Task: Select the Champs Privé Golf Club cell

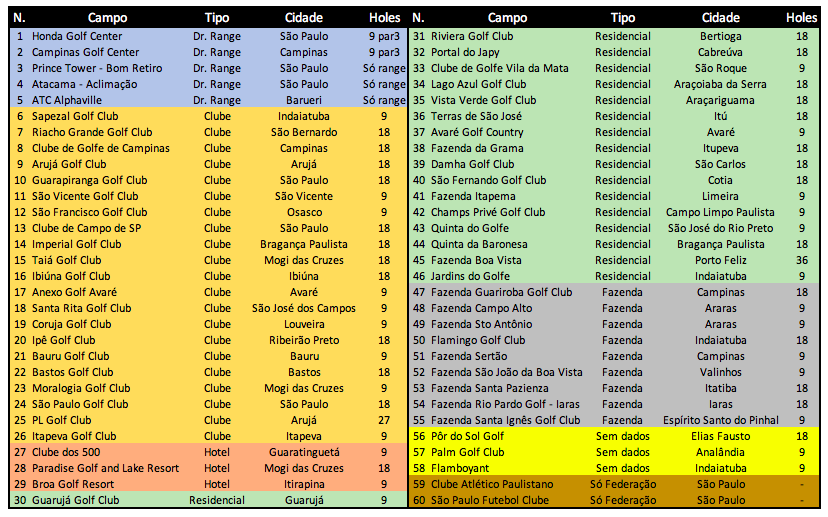Action: click(488, 212)
